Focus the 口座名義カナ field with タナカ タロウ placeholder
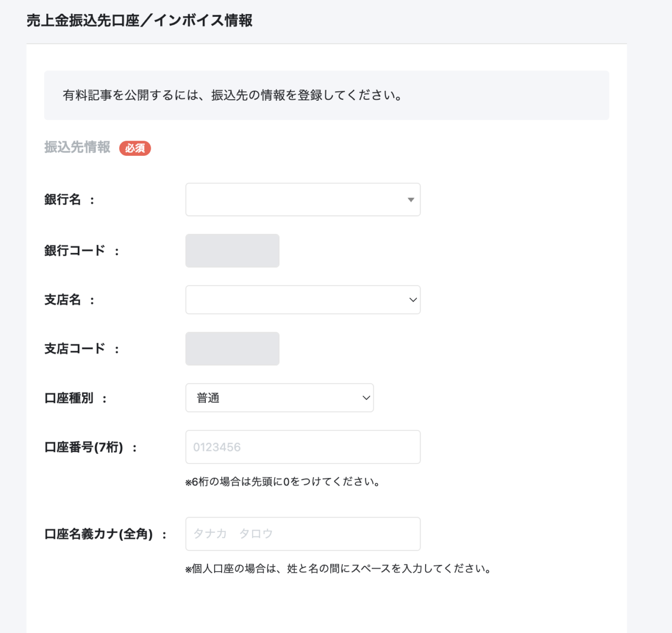The height and width of the screenshot is (633, 672). pos(303,534)
